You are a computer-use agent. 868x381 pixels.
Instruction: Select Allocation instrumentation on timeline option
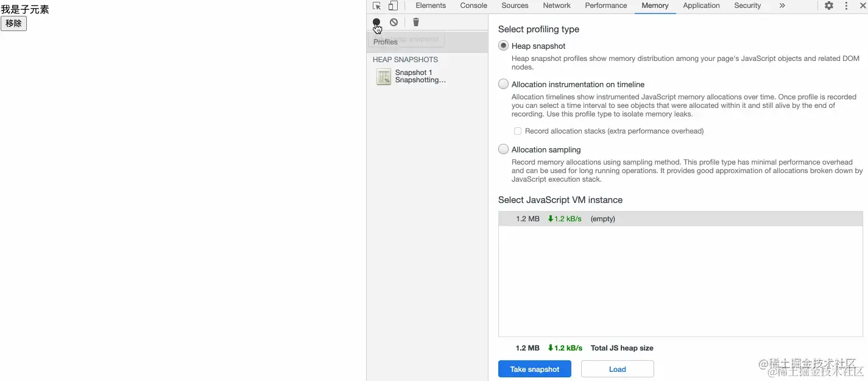(x=503, y=84)
